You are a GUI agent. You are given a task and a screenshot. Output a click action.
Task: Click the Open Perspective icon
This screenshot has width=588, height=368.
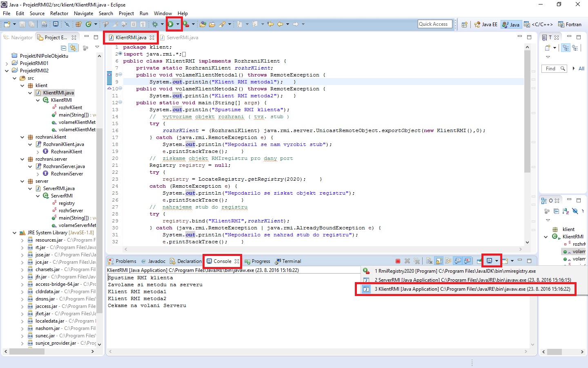point(464,25)
